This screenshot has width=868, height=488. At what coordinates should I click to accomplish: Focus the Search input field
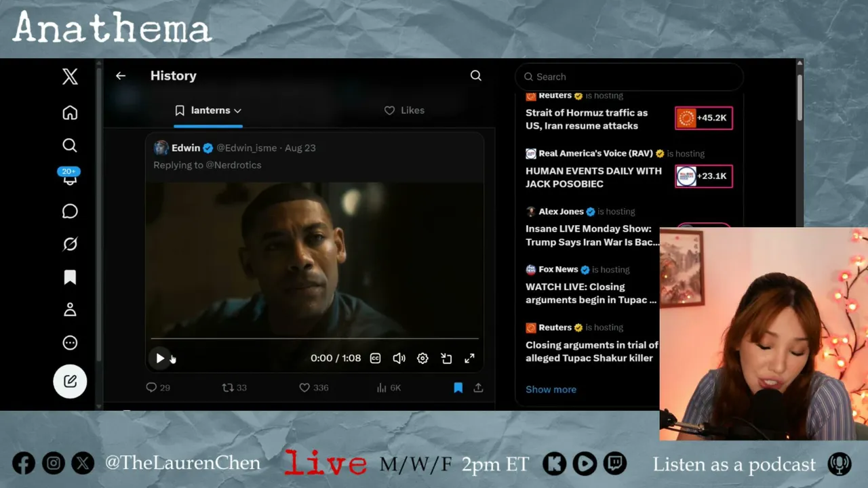click(x=629, y=77)
